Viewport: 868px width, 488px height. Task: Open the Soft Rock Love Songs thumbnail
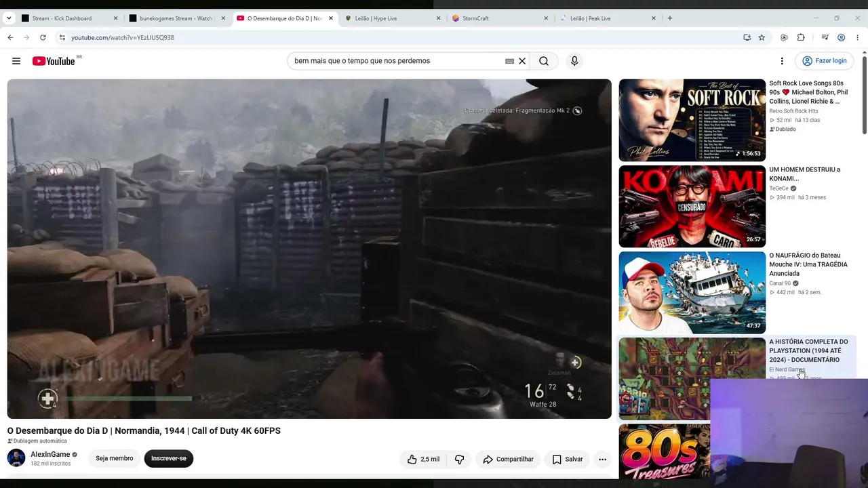point(692,120)
